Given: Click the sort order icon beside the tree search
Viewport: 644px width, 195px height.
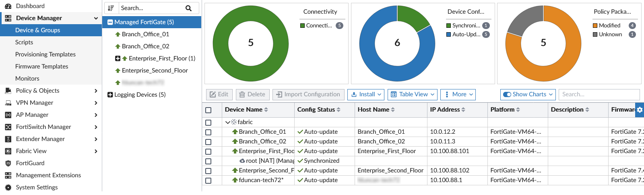Looking at the screenshot, I should point(111,8).
